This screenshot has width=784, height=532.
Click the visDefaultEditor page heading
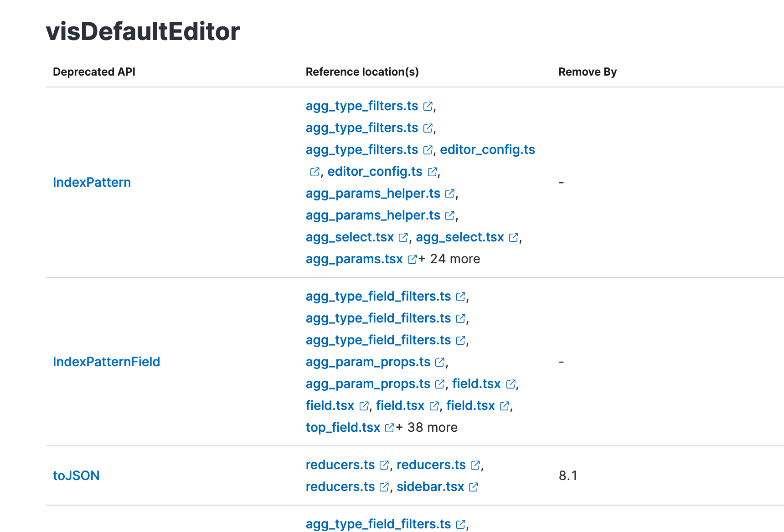click(x=143, y=31)
